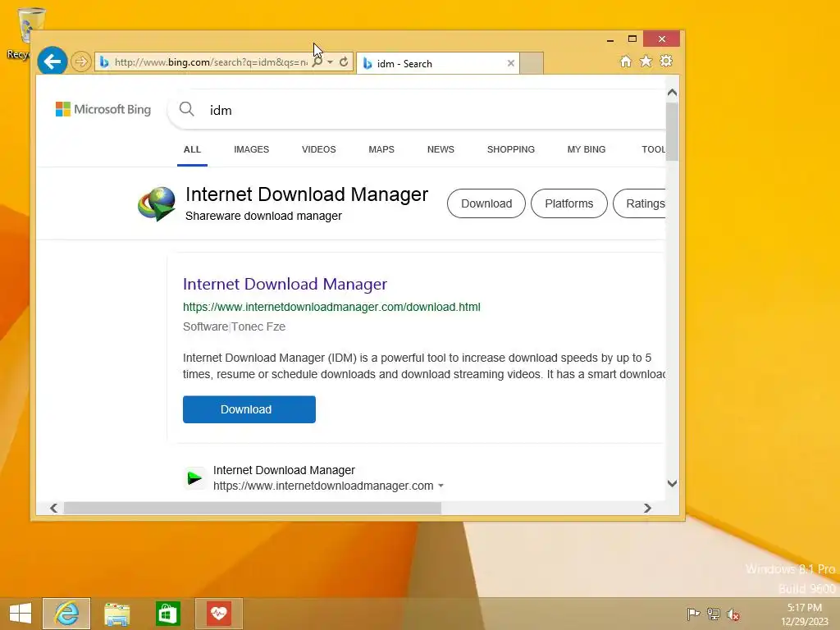
Task: Open File Explorer from taskbar
Action: pyautogui.click(x=116, y=614)
